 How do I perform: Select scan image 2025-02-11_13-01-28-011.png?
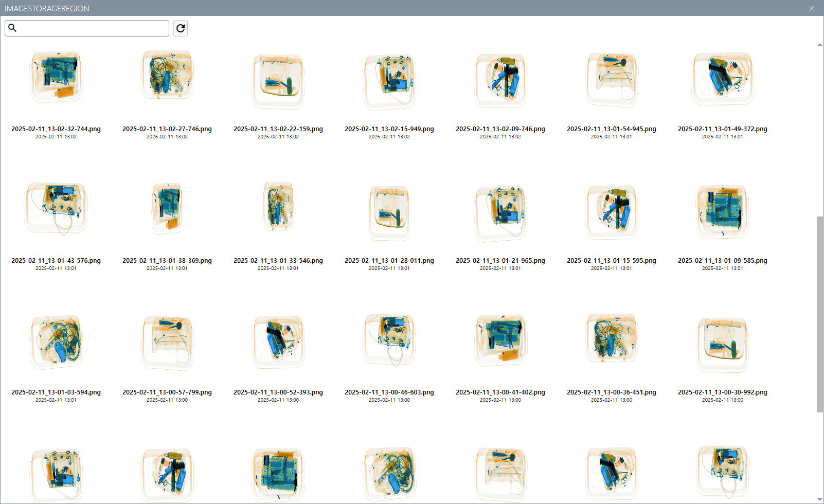[389, 213]
